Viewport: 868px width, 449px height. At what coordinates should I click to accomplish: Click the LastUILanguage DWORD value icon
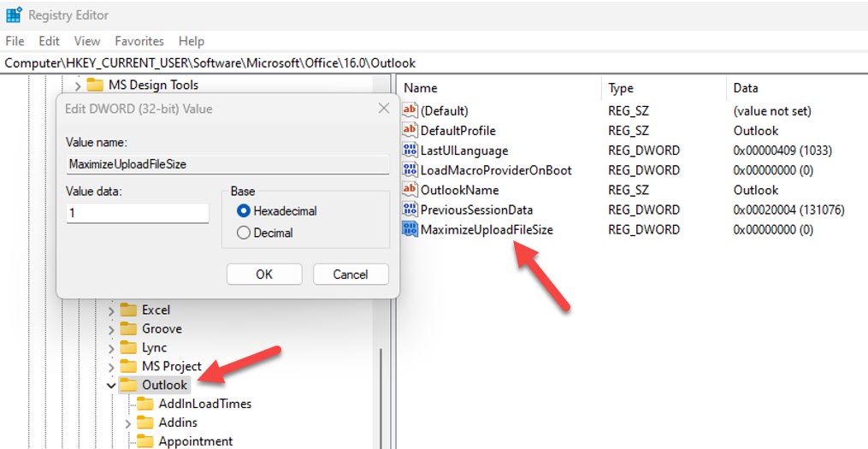coord(410,151)
